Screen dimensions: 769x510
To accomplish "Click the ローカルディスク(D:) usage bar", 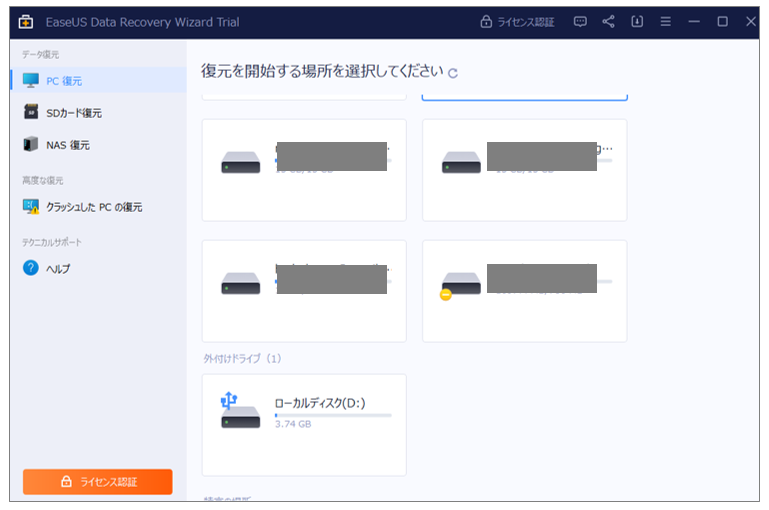I will coord(333,415).
